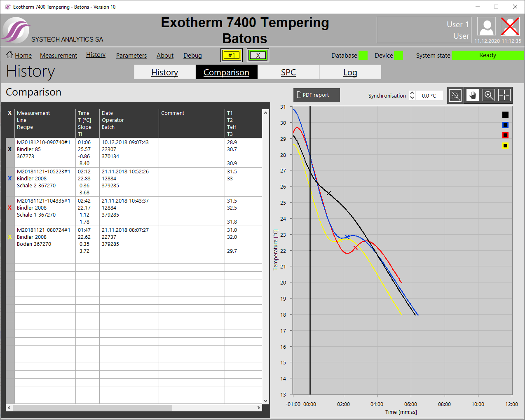The height and width of the screenshot is (420, 525).
Task: Open the About menu
Action: [x=165, y=56]
